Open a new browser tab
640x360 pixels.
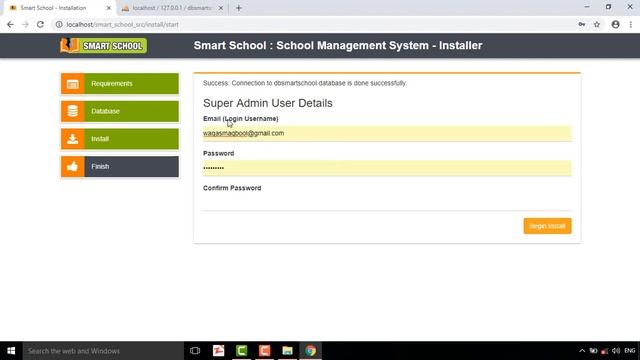pos(239,8)
